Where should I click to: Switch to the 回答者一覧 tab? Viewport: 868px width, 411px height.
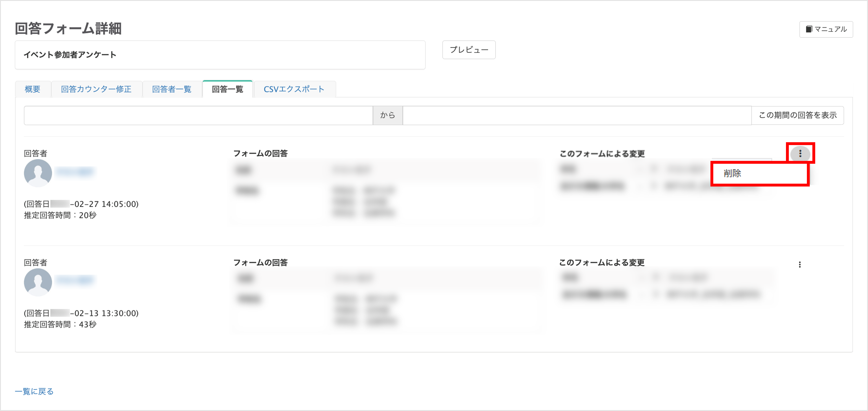(x=172, y=89)
